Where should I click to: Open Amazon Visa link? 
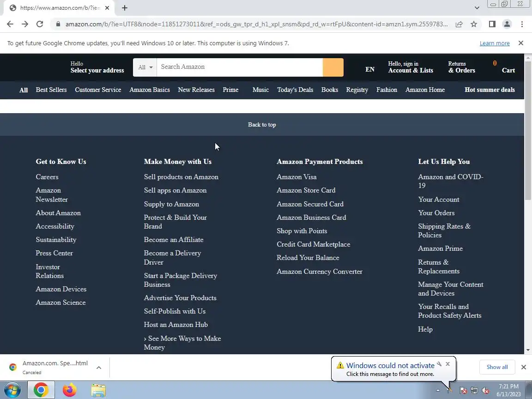pos(296,177)
